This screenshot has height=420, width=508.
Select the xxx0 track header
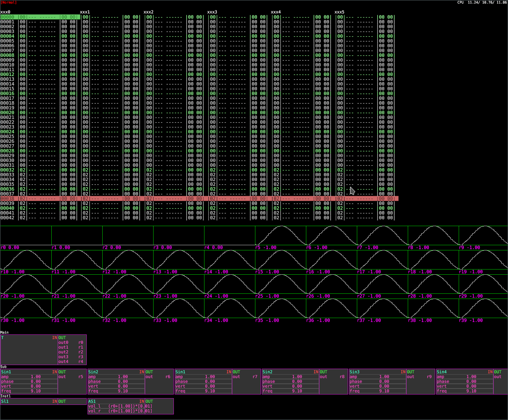(x=5, y=12)
